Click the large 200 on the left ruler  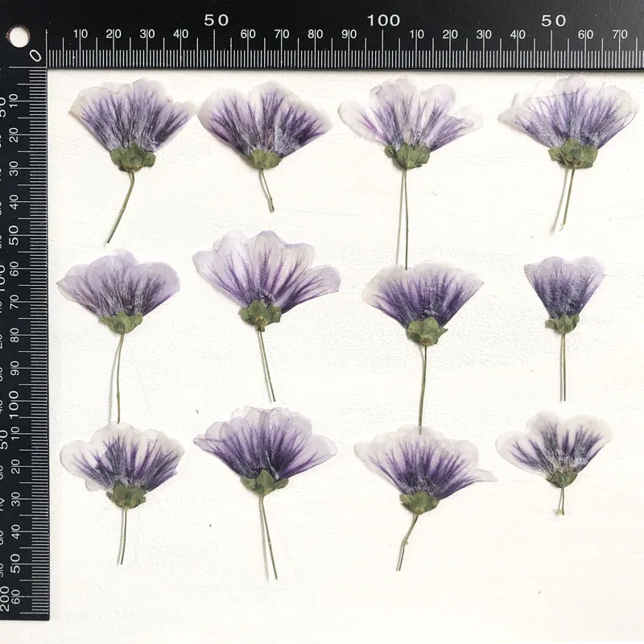[5, 598]
